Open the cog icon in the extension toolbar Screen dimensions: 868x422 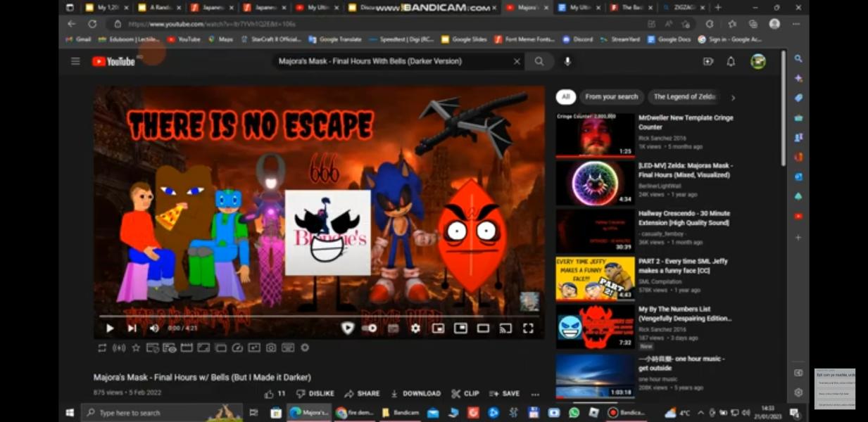tap(305, 347)
